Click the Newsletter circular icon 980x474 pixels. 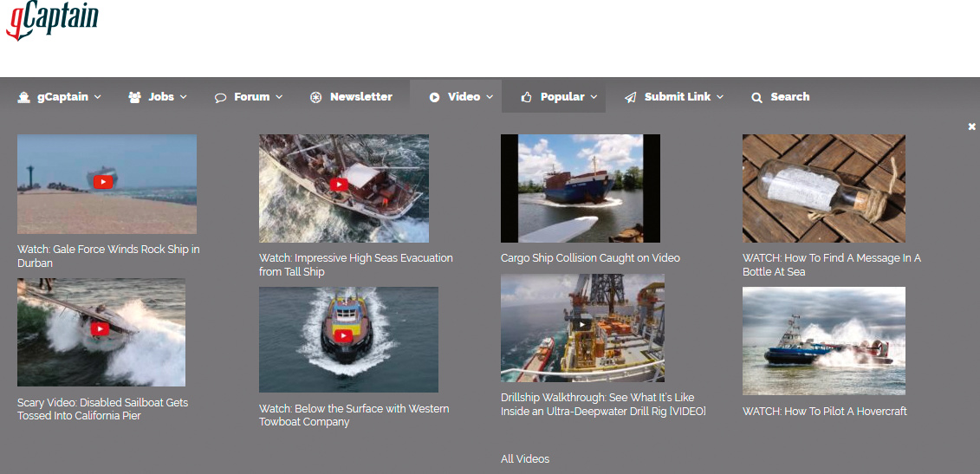tap(316, 97)
